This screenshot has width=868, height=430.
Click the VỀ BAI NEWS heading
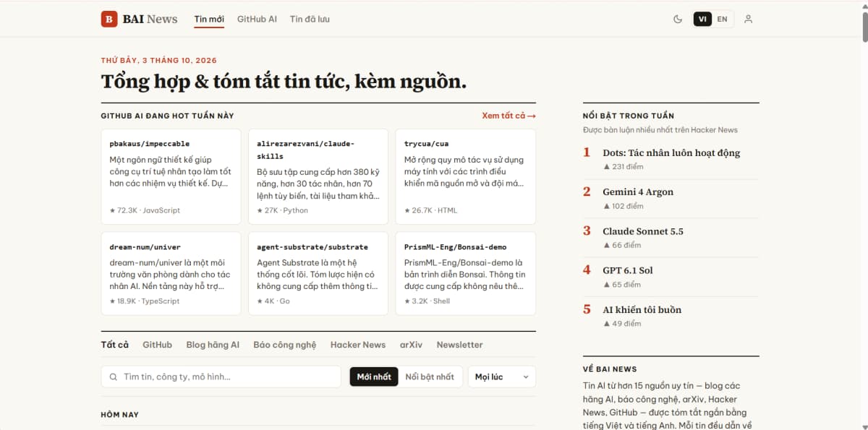point(610,369)
